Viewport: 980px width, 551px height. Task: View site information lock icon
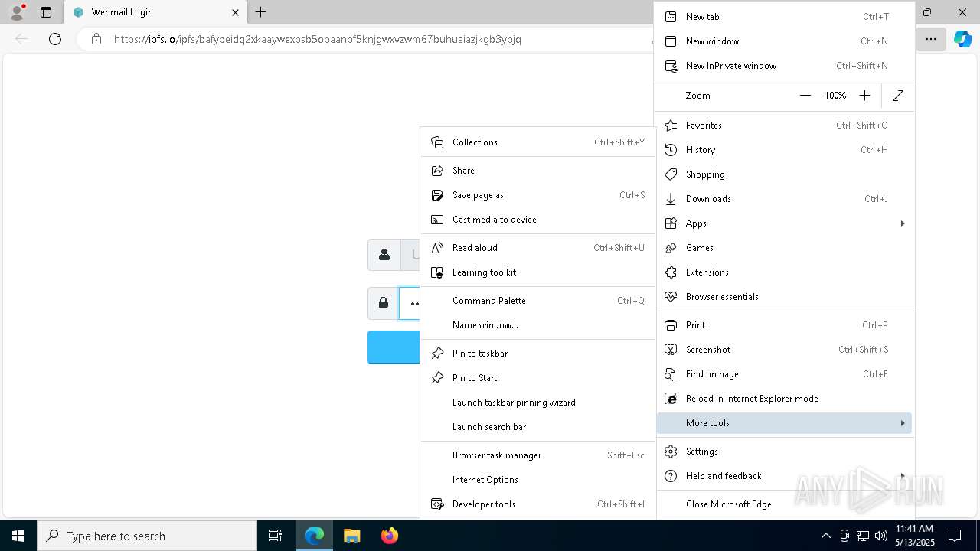pos(96,38)
